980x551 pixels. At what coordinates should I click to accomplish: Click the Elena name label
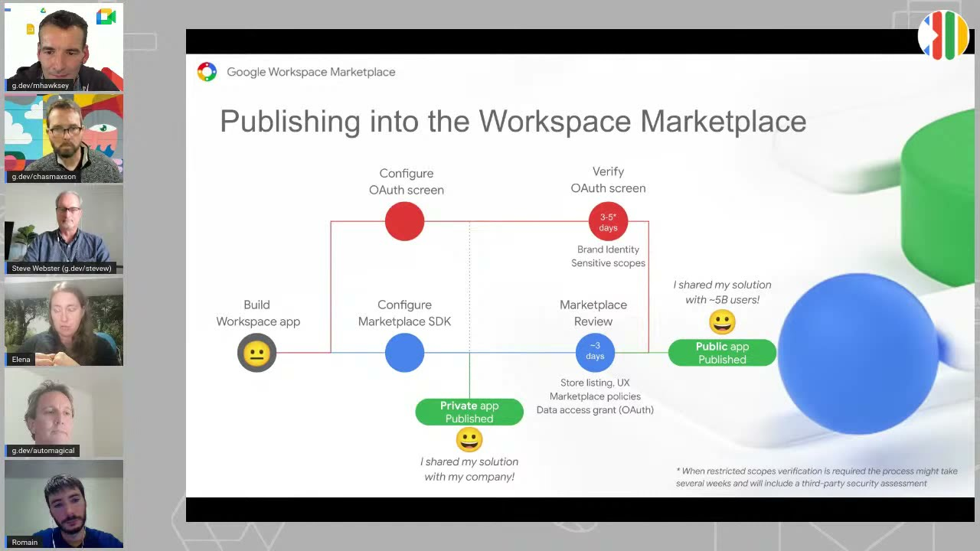[21, 360]
